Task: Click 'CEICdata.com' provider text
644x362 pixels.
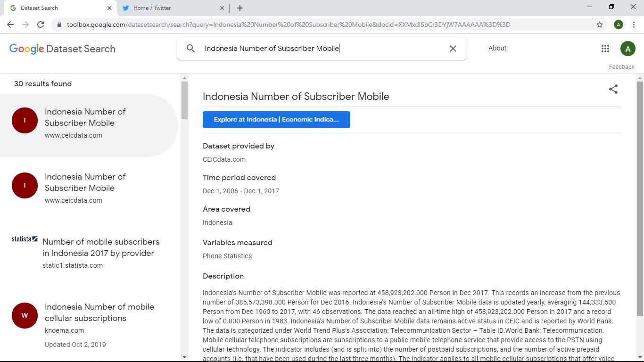Action: click(x=224, y=159)
